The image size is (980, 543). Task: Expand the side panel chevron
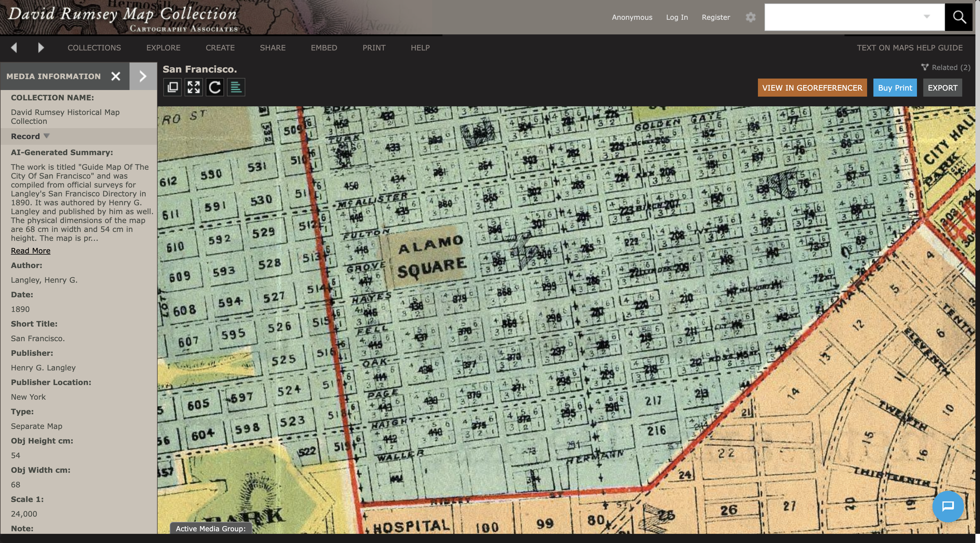143,76
